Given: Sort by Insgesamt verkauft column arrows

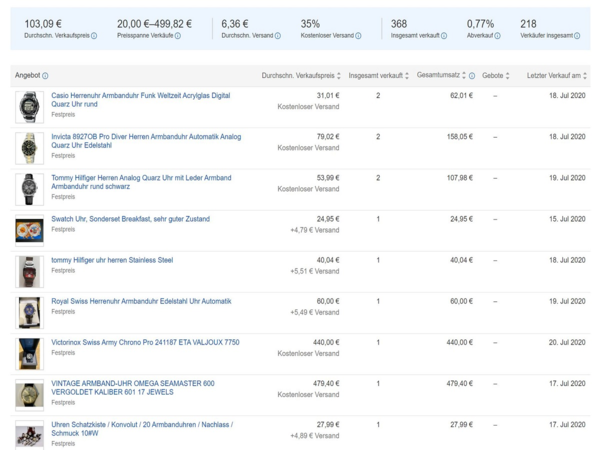Looking at the screenshot, I should [x=407, y=76].
